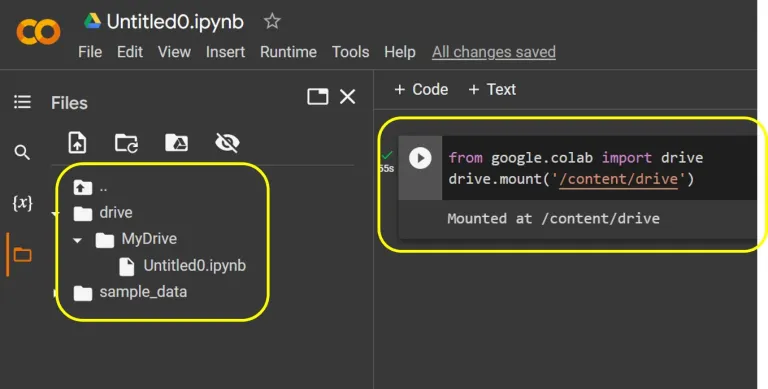Open Files panel in new window icon
The height and width of the screenshot is (389, 768).
pyautogui.click(x=317, y=97)
